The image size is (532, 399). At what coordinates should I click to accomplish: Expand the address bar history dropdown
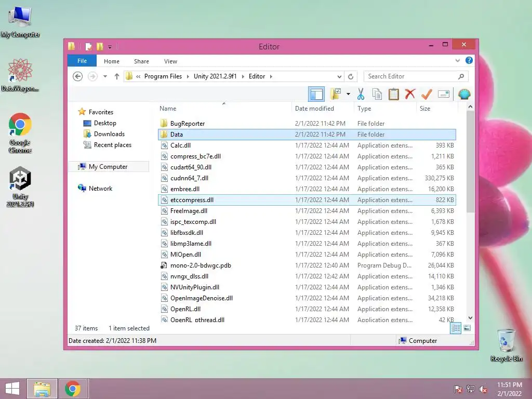tap(339, 76)
